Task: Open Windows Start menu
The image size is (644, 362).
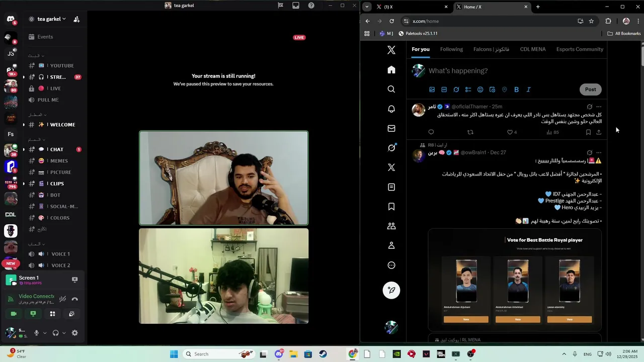Action: tap(174, 354)
